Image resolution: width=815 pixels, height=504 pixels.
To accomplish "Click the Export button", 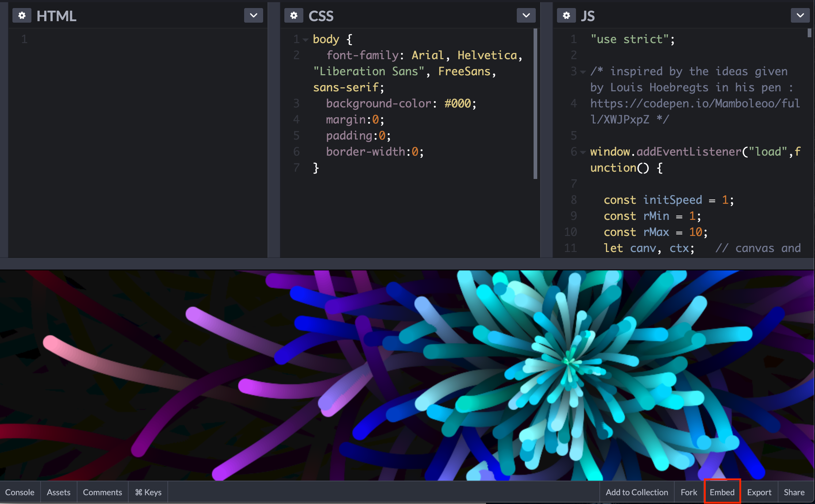I will click(759, 492).
